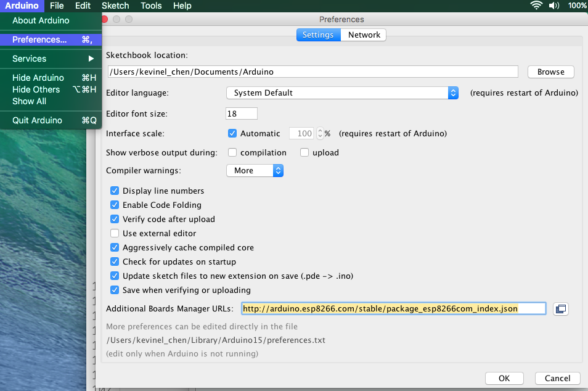Choose Quit Arduino menu entry

coord(51,120)
